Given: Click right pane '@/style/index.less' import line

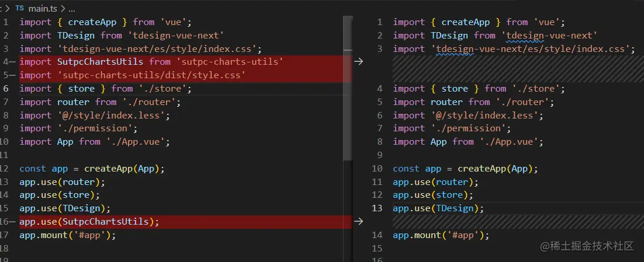Looking at the screenshot, I should pyautogui.click(x=468, y=115).
